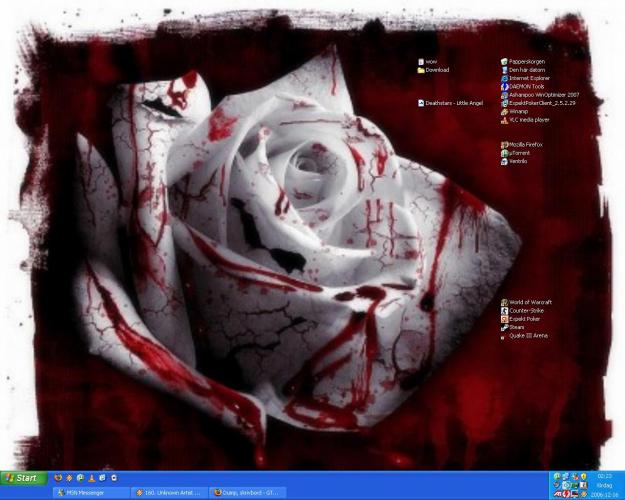Switch to the Unknown Artist taskbar window
625x500 pixels.
pyautogui.click(x=170, y=492)
